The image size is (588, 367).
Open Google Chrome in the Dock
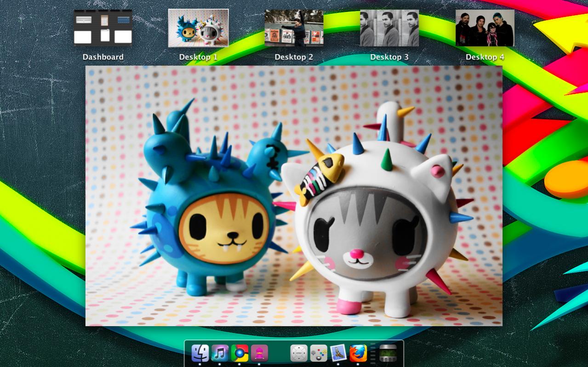(240, 353)
